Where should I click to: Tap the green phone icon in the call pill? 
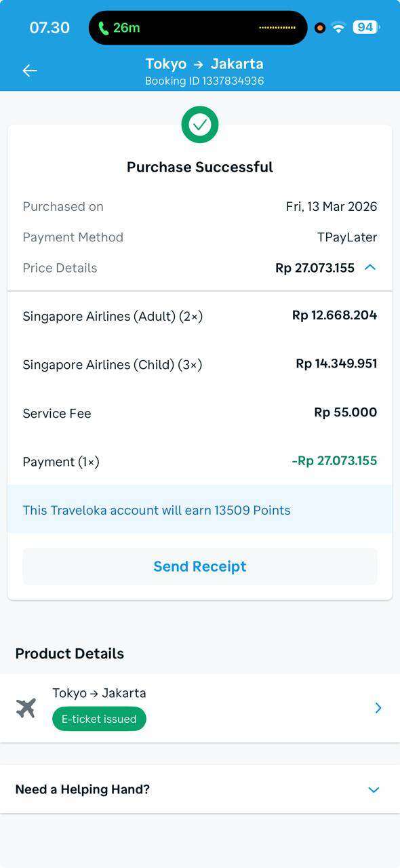(x=103, y=28)
